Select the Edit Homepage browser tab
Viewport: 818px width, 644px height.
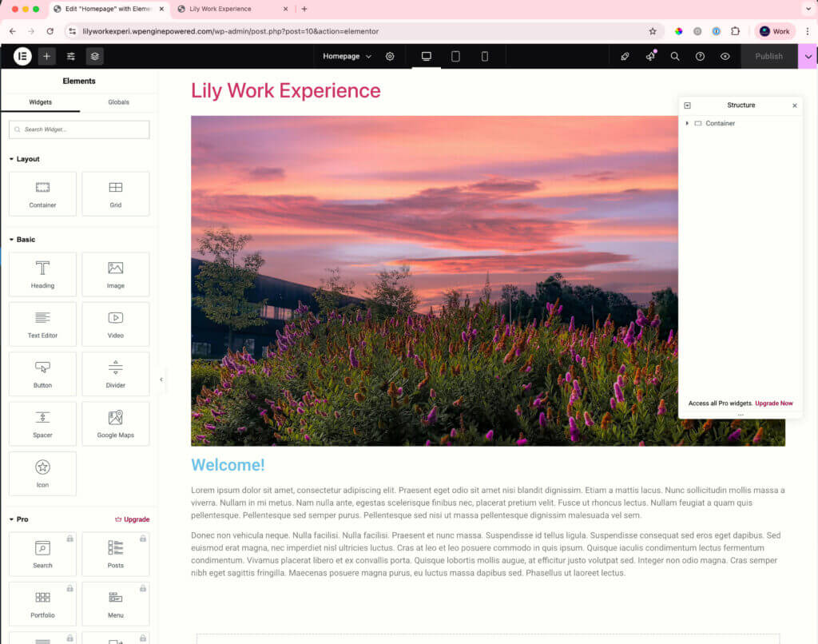pos(107,9)
